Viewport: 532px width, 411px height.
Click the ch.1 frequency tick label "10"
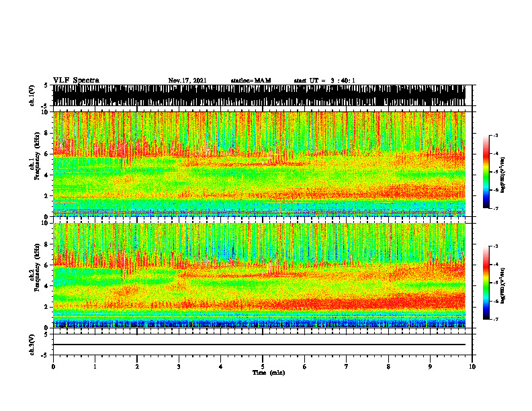tap(46, 112)
